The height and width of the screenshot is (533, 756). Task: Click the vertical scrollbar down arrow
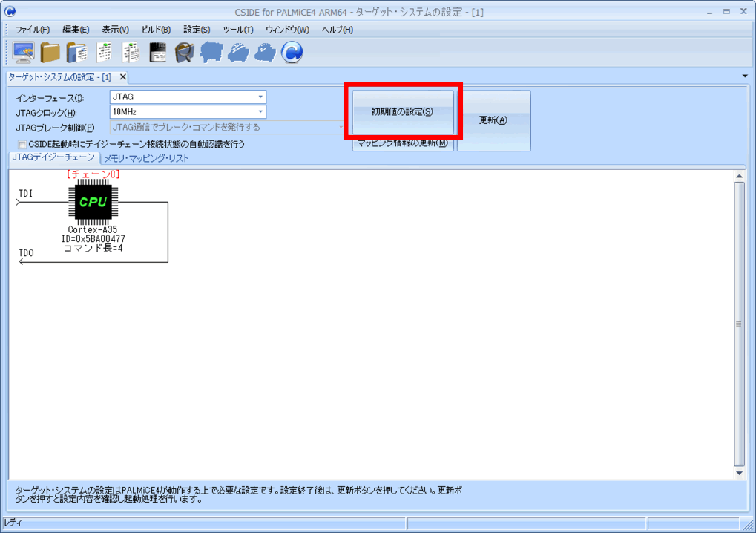coord(739,473)
